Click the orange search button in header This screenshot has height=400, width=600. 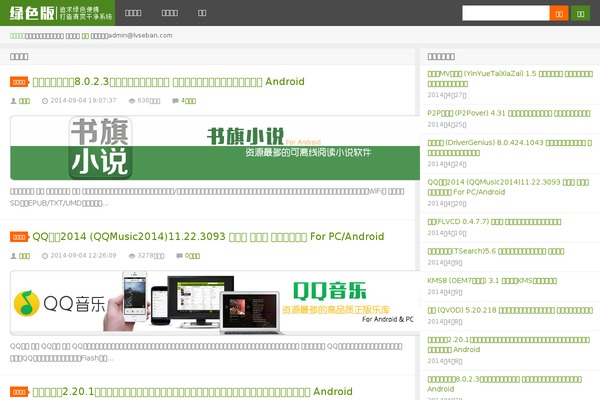pyautogui.click(x=559, y=13)
